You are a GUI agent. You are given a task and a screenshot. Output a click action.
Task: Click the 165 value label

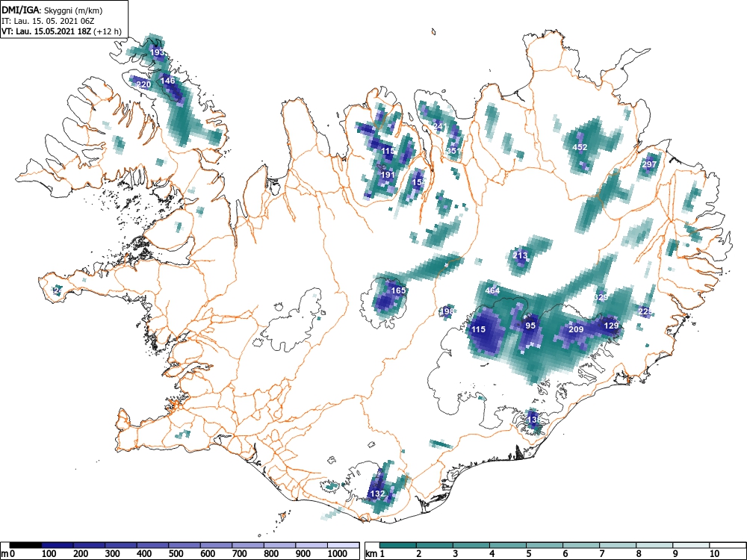pos(398,290)
